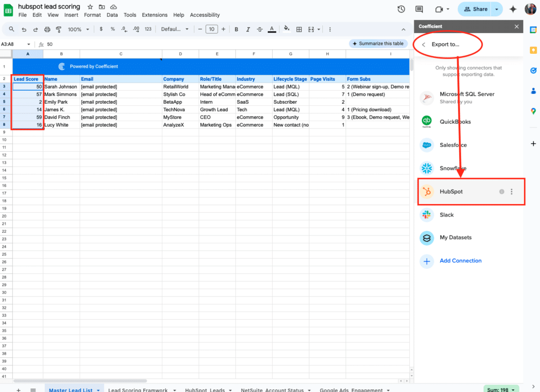Screen dimensions: 540x392
Task: Open the zoom 100% dropdown
Action: pyautogui.click(x=79, y=30)
